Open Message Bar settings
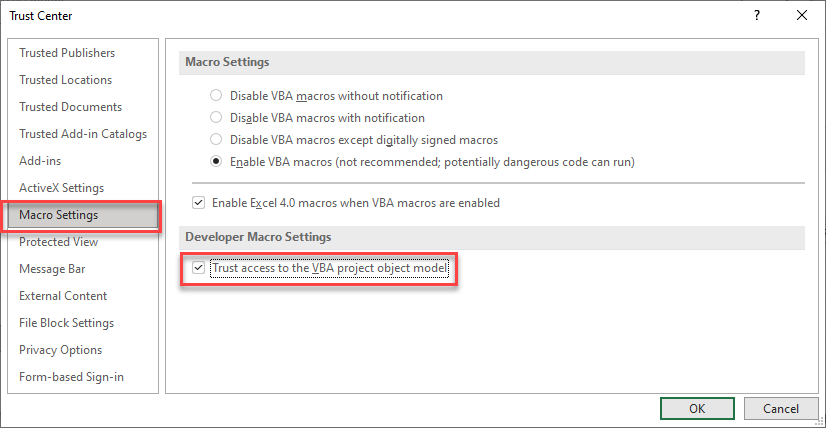Viewport: 826px width, 428px height. 52,269
